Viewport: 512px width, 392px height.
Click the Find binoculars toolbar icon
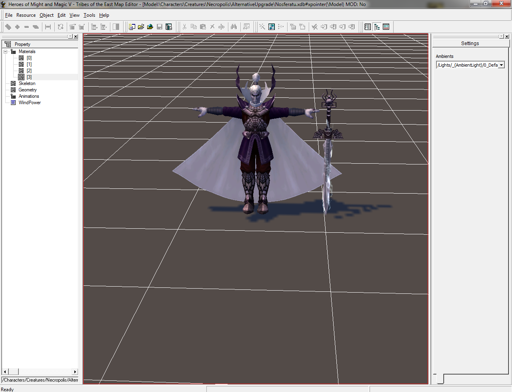(x=234, y=27)
